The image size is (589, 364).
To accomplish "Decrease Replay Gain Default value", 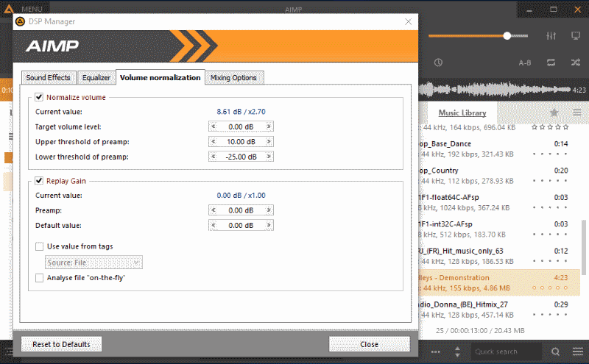I will coord(214,225).
